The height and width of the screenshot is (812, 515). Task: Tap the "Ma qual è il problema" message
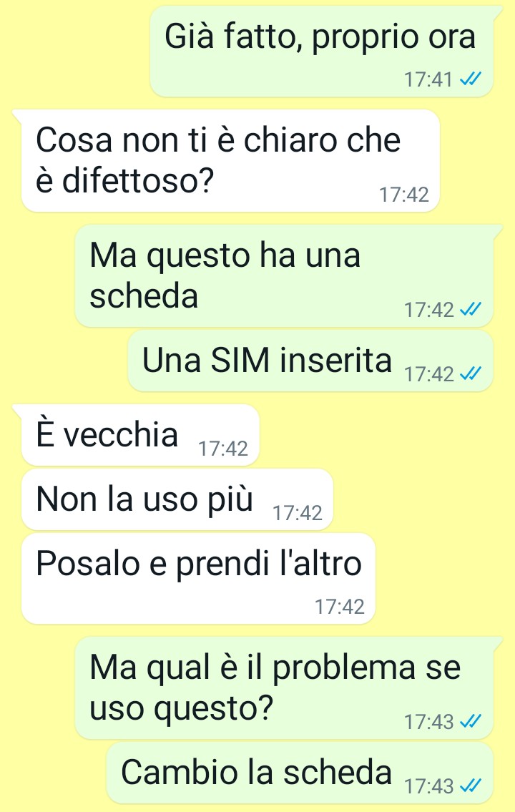tap(284, 688)
